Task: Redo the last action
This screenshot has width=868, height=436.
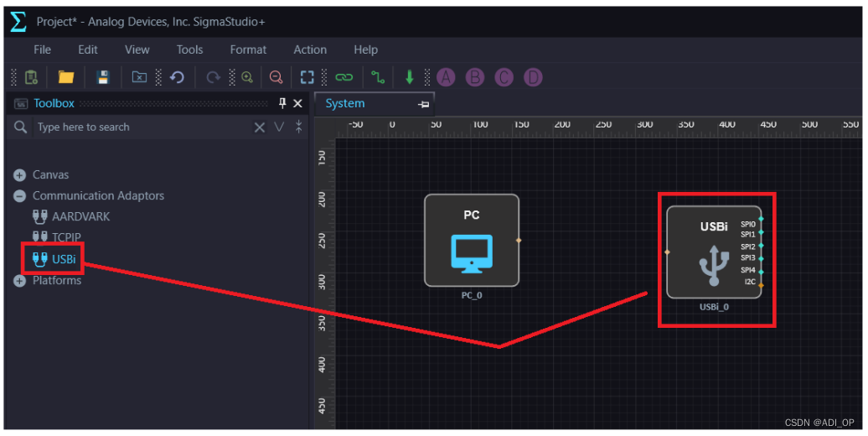Action: click(x=213, y=77)
